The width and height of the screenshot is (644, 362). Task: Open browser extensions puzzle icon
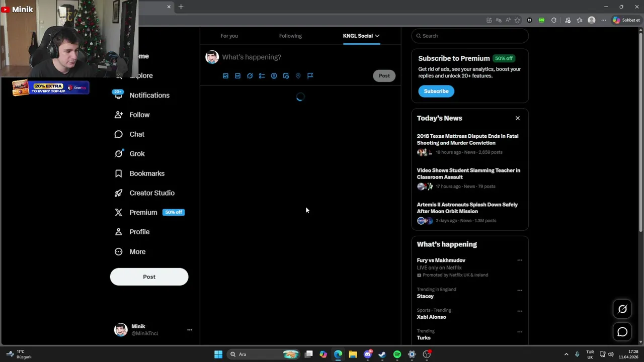(554, 20)
